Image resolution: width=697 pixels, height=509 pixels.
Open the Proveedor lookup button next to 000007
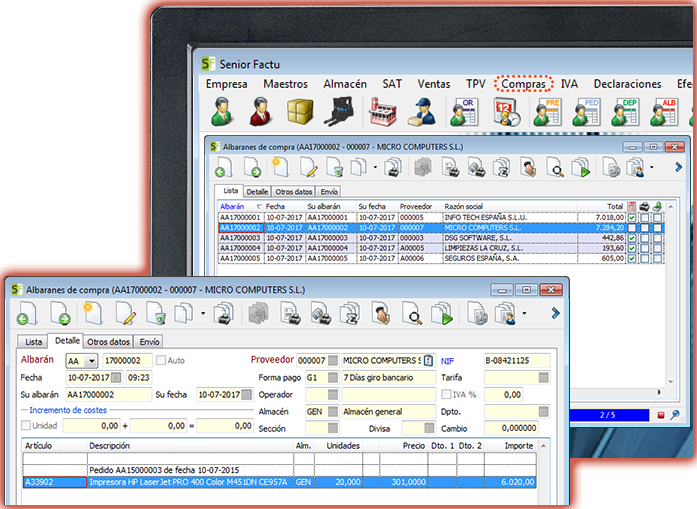[332, 361]
